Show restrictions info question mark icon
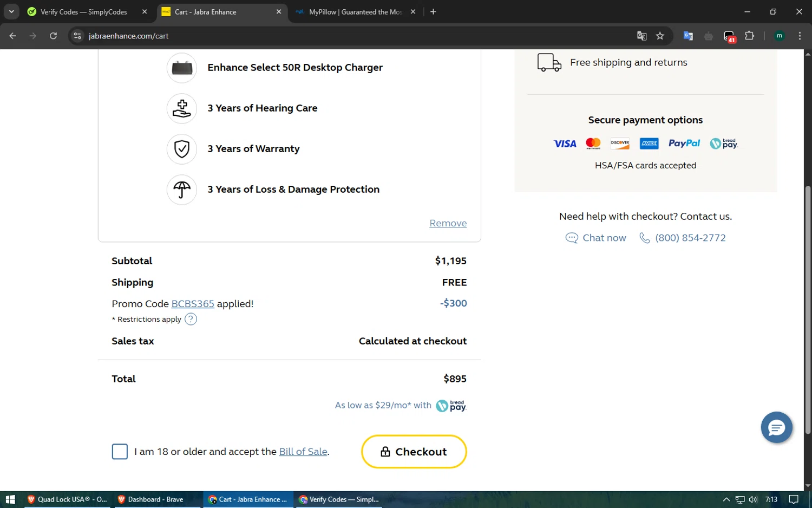The image size is (812, 508). (x=191, y=319)
